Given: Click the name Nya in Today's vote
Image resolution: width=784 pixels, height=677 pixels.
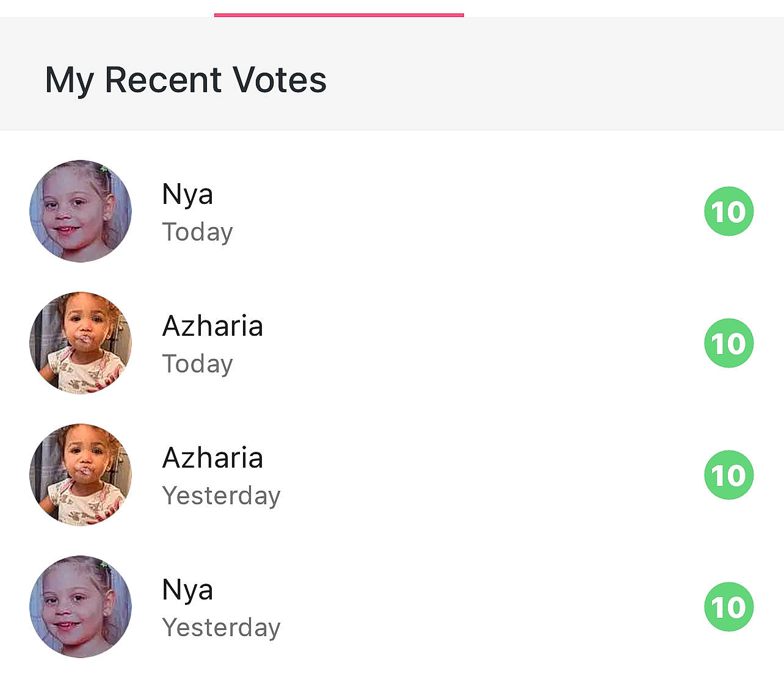Looking at the screenshot, I should point(187,195).
